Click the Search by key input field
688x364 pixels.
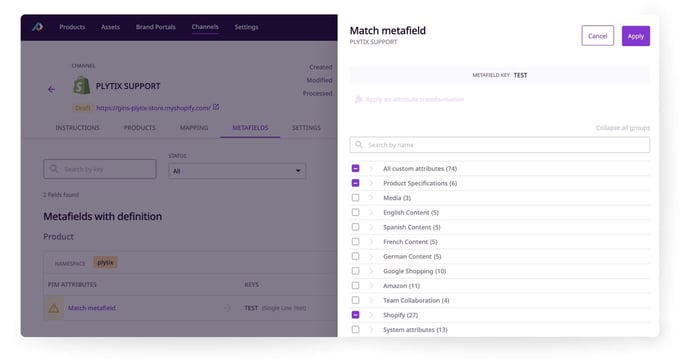pyautogui.click(x=100, y=169)
